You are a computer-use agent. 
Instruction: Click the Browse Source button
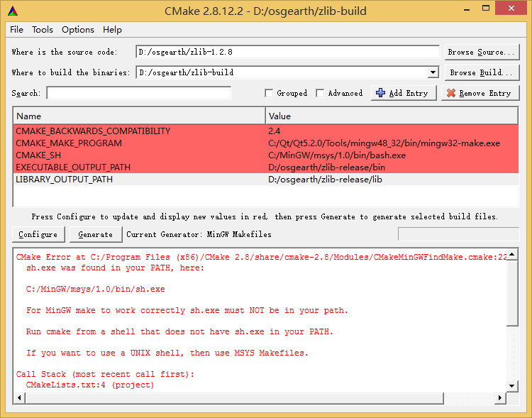click(482, 52)
